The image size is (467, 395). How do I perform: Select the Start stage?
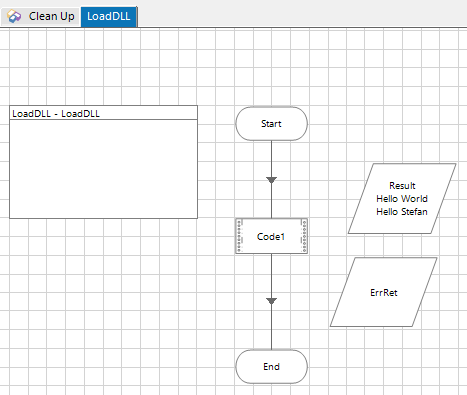(271, 124)
